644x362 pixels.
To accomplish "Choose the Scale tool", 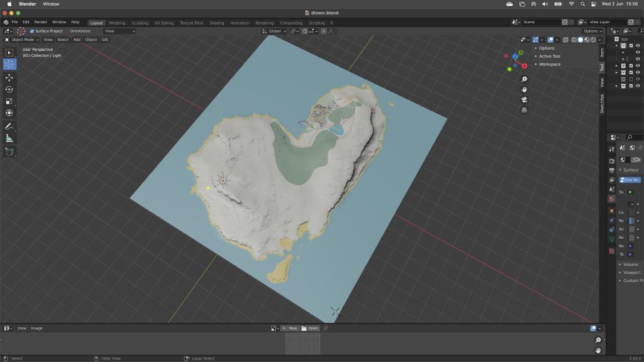I will point(9,101).
